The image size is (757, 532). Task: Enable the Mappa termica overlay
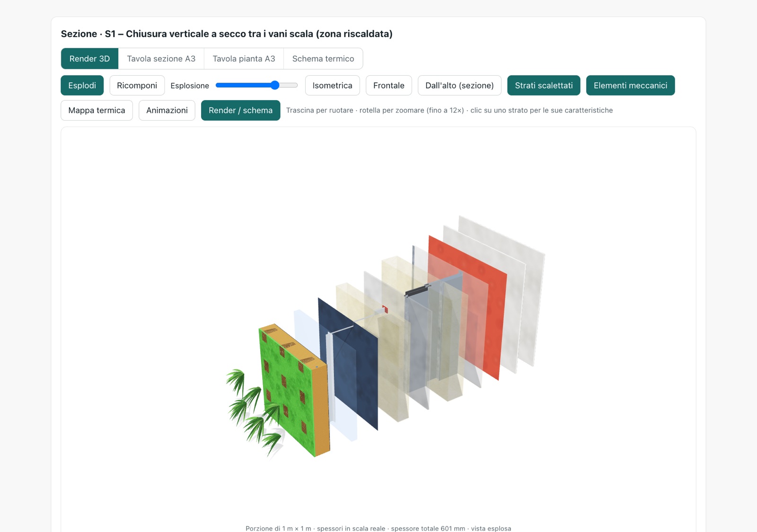click(x=97, y=110)
